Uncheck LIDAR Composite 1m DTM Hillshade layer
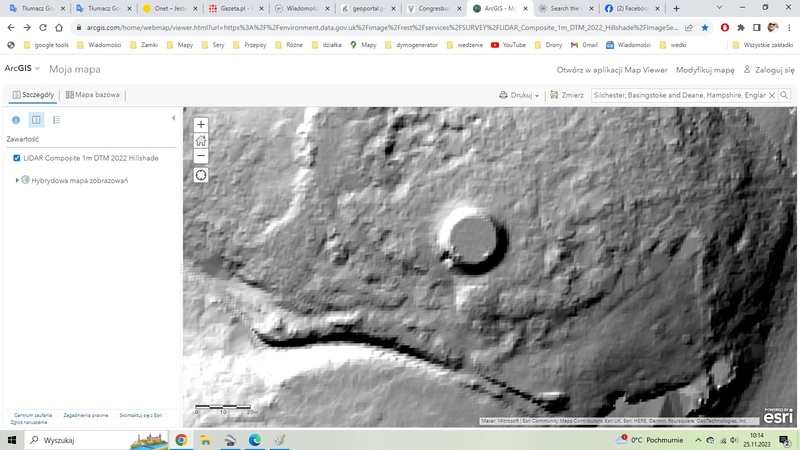This screenshot has height=450, width=800. 17,158
